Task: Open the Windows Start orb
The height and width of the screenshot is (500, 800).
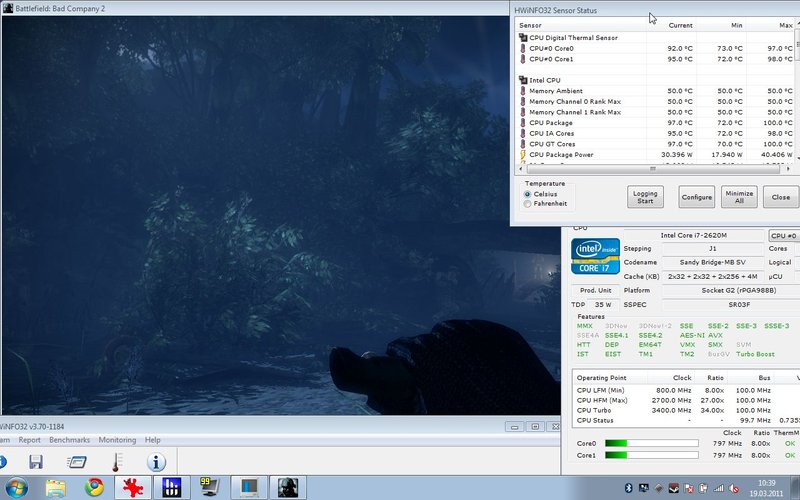Action: click(x=16, y=488)
